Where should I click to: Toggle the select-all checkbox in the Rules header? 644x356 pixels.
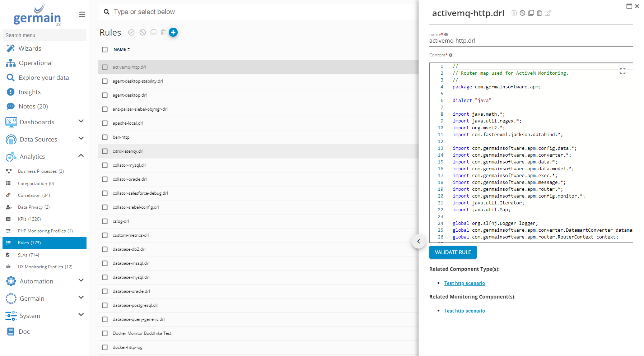tap(105, 50)
